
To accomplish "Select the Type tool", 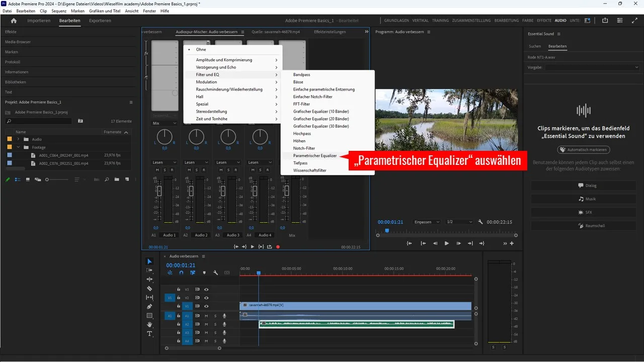I will (149, 334).
